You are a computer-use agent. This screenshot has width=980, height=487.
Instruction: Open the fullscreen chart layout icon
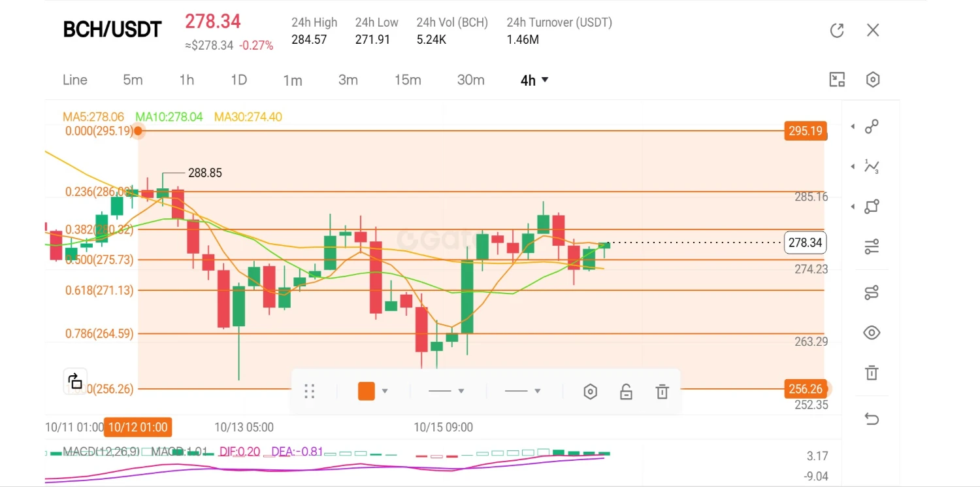pos(837,80)
